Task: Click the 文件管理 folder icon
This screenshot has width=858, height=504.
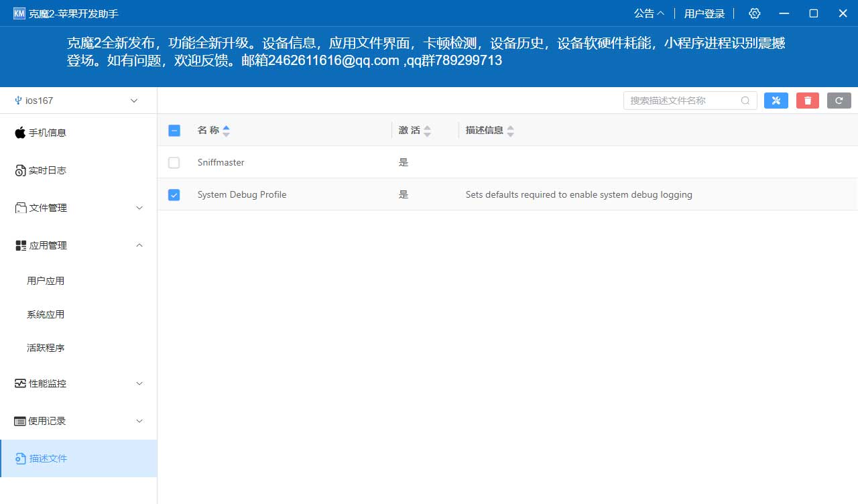Action: point(21,208)
